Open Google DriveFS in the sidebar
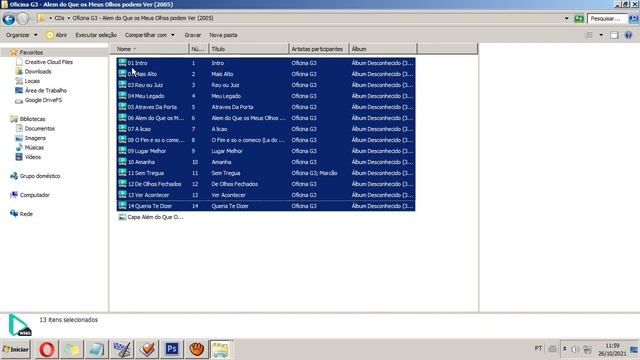Screen dimensions: 640x360 [x=43, y=100]
